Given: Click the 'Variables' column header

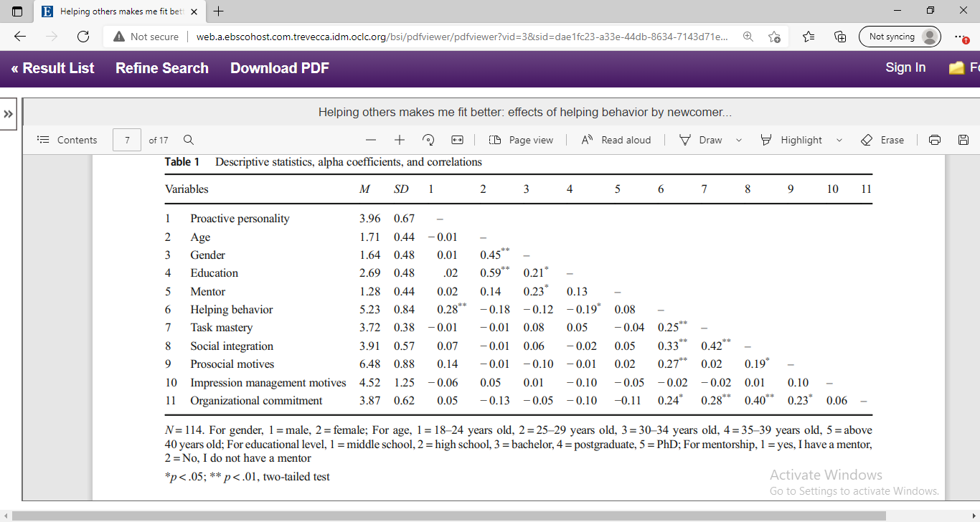Looking at the screenshot, I should [x=187, y=189].
